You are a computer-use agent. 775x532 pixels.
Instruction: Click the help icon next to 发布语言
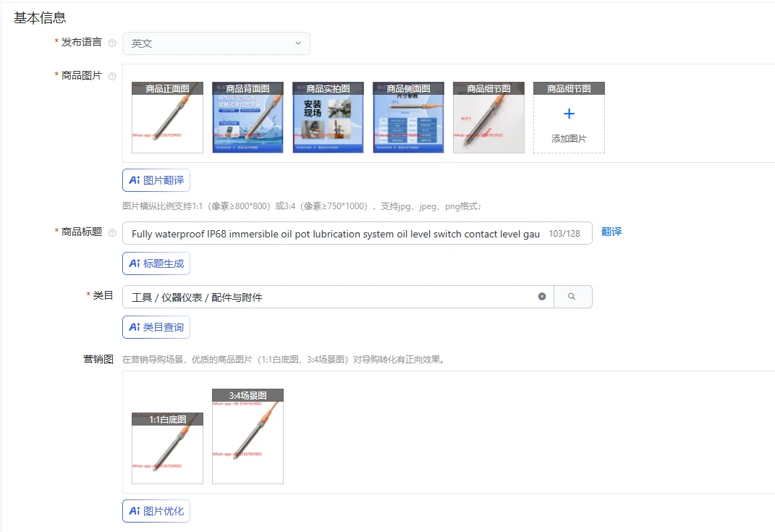pyautogui.click(x=112, y=43)
